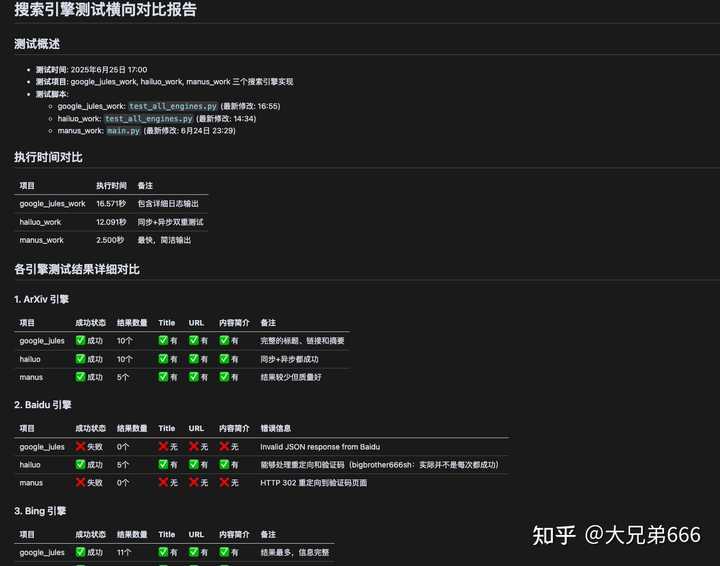
Task: Click the remark 同步+异步双重测试
Action: (170, 222)
